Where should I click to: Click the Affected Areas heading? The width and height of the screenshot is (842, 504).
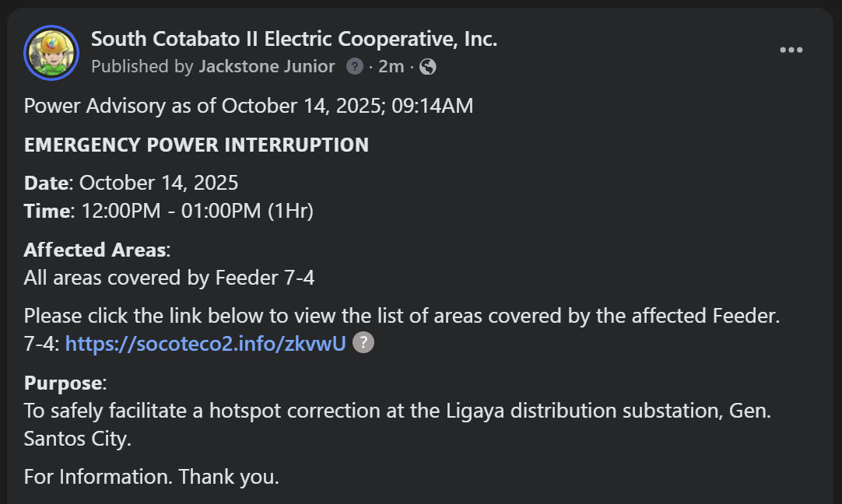(95, 250)
